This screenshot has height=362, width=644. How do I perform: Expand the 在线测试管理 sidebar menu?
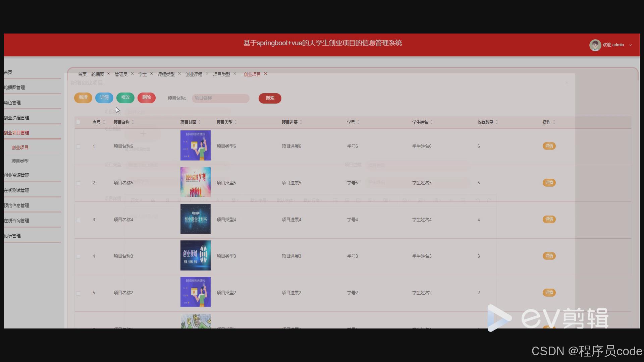click(17, 190)
